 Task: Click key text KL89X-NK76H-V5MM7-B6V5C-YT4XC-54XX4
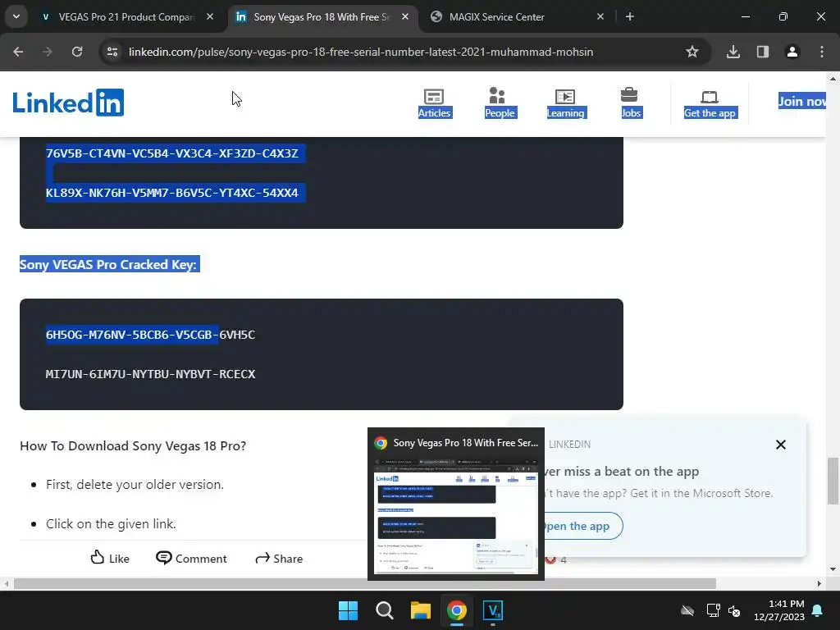tap(172, 193)
